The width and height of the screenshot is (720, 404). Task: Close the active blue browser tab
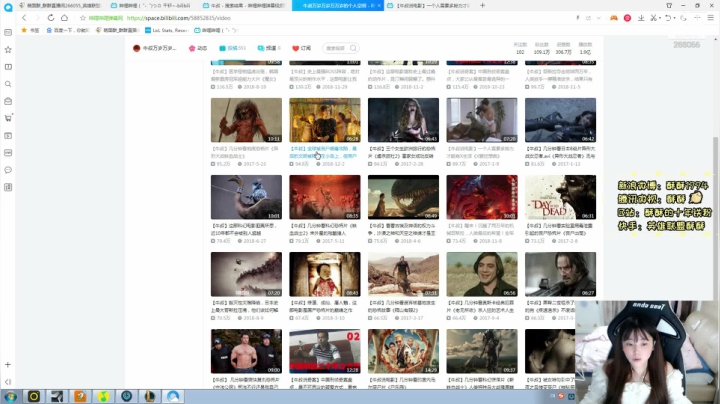click(x=379, y=6)
